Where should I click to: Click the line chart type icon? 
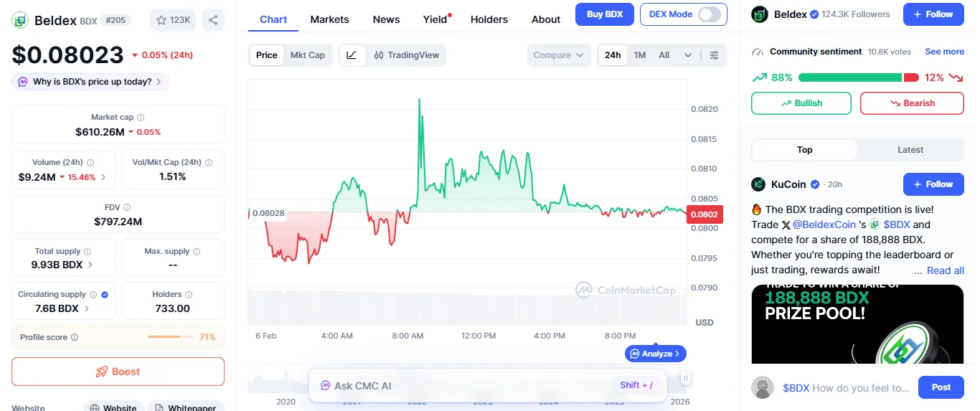(352, 55)
